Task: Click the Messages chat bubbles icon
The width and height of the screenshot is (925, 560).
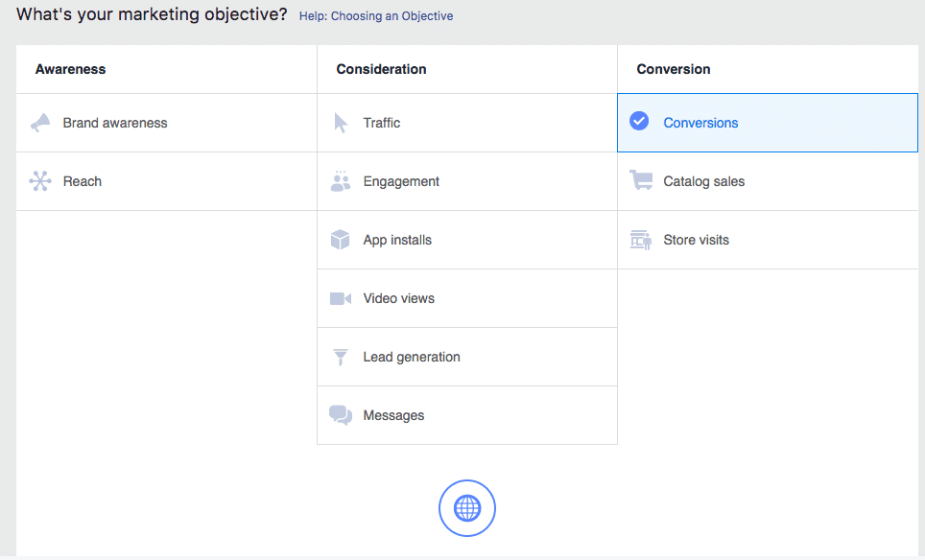Action: click(341, 415)
